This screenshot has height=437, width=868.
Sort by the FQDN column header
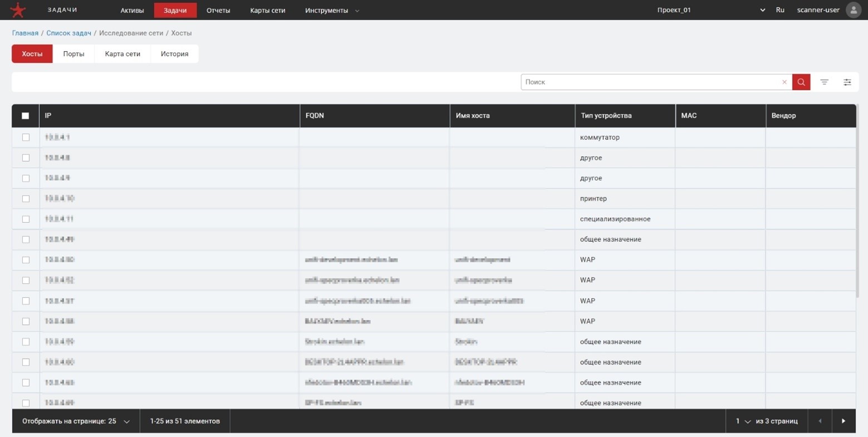click(375, 116)
